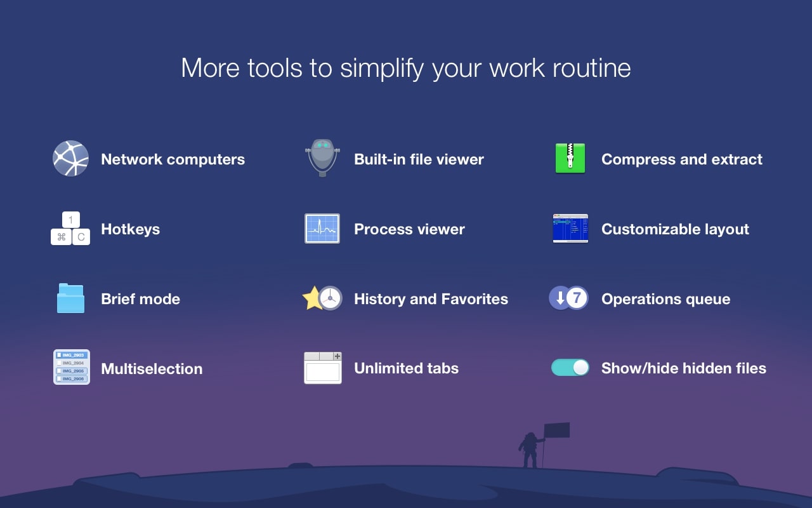Toggle the Show/hide hidden files switch
The width and height of the screenshot is (812, 508).
coord(569,367)
